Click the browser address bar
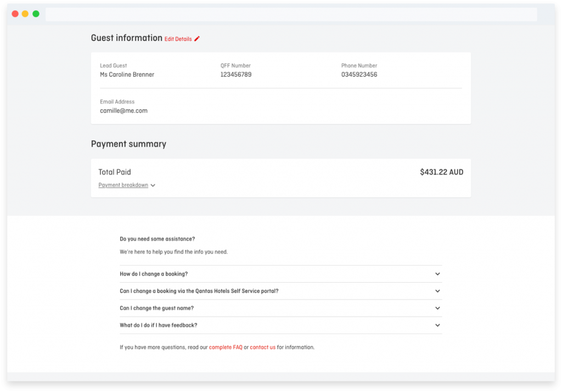This screenshot has height=392, width=562. 291,14
